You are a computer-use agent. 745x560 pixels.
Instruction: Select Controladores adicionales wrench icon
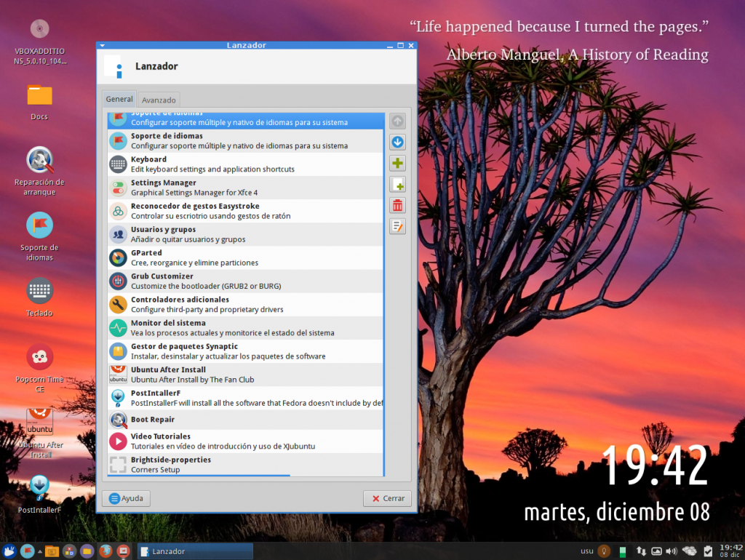(119, 305)
